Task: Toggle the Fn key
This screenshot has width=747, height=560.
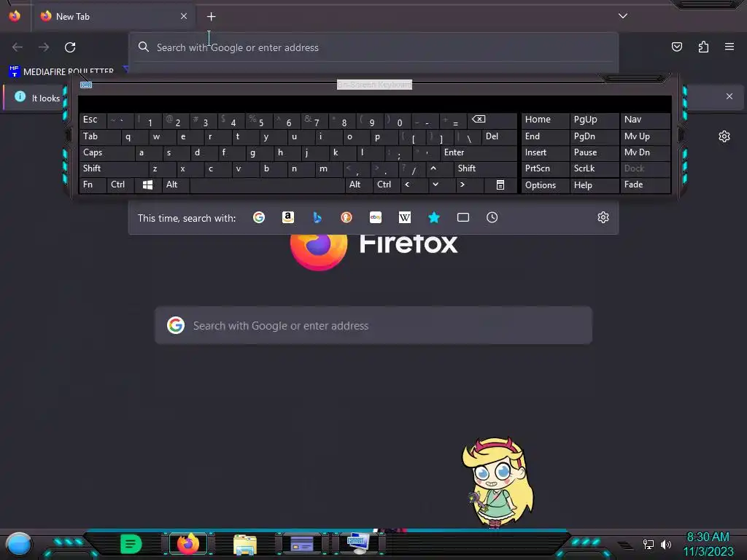Action: [93, 184]
